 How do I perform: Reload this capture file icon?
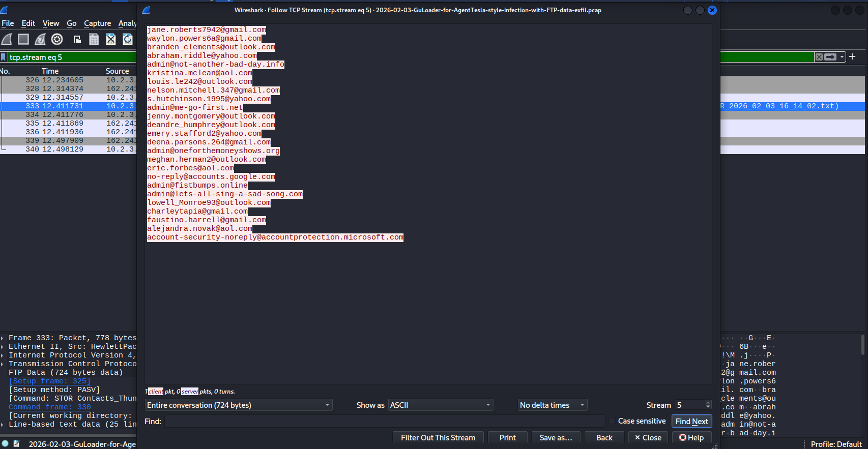click(128, 39)
